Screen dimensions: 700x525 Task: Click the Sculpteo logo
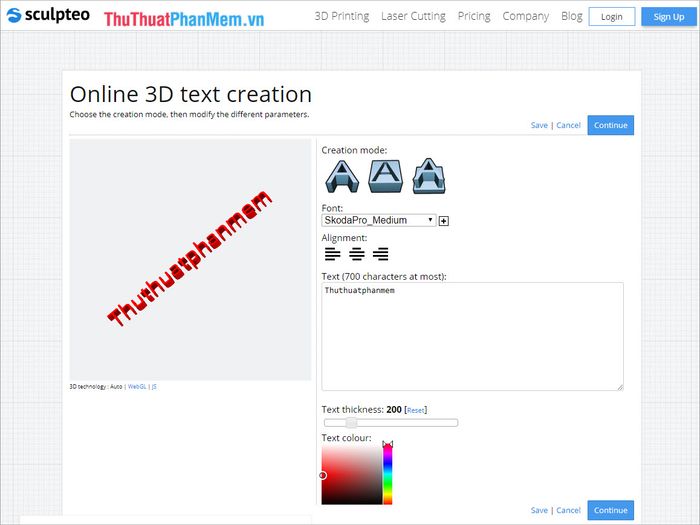[49, 16]
